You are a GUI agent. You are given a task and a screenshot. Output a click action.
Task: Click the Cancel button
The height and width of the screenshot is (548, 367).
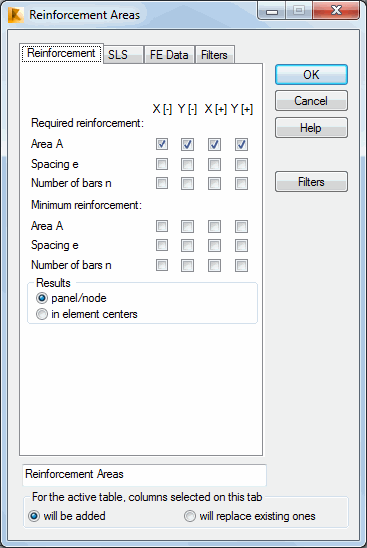311,101
